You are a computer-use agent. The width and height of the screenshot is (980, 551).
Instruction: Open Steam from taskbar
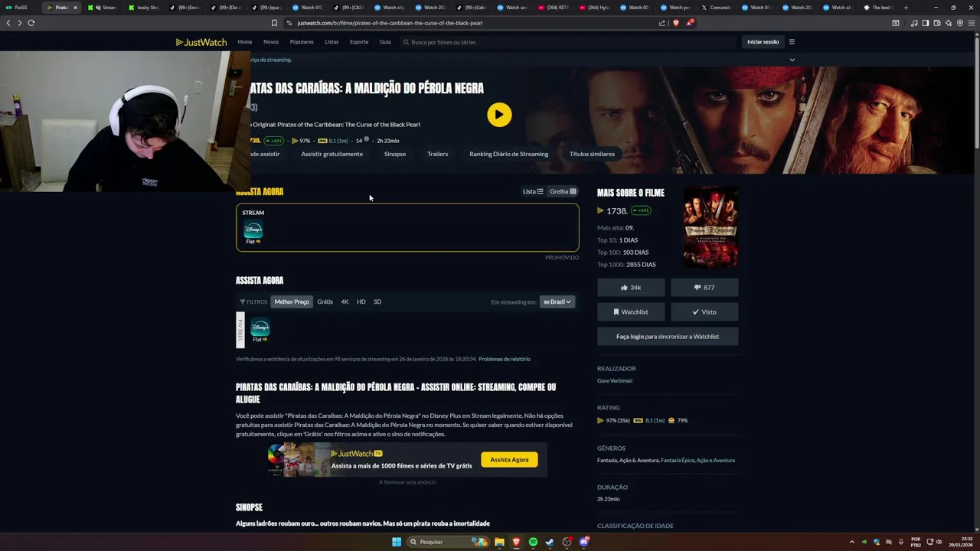[550, 542]
